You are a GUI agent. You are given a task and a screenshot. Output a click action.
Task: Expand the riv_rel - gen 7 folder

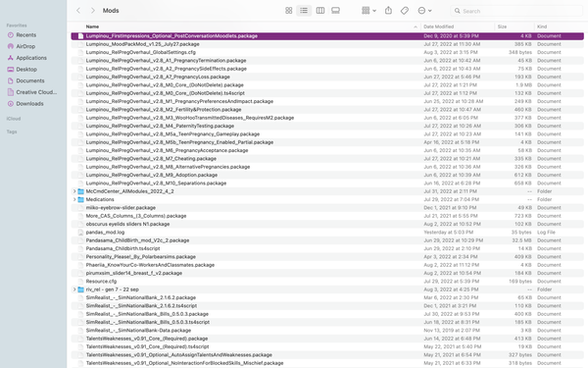point(74,289)
